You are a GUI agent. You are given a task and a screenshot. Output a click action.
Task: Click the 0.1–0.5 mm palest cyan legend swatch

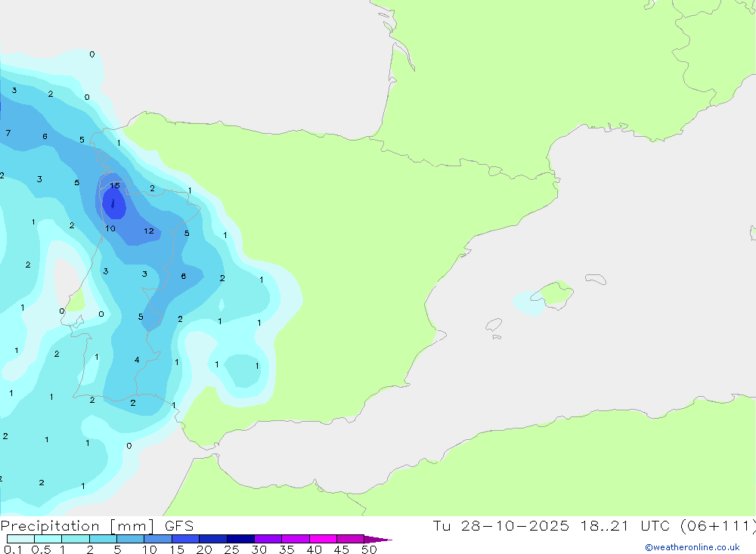20,539
